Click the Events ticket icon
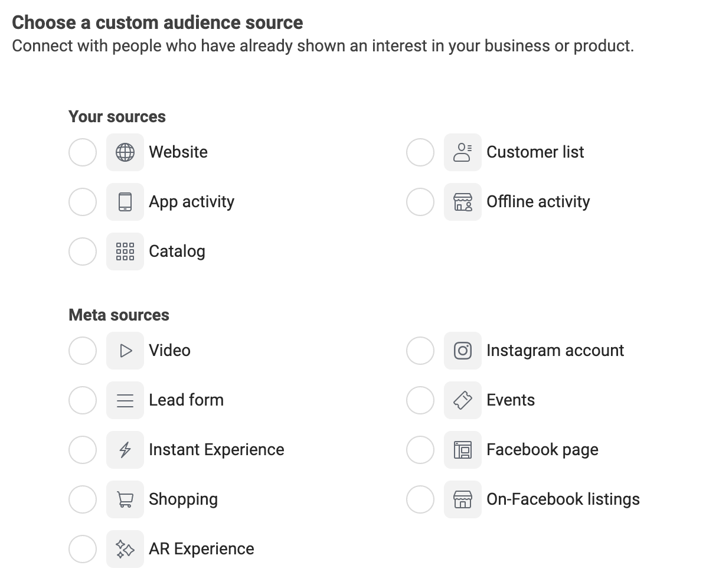Image resolution: width=719 pixels, height=588 pixels. pyautogui.click(x=463, y=400)
